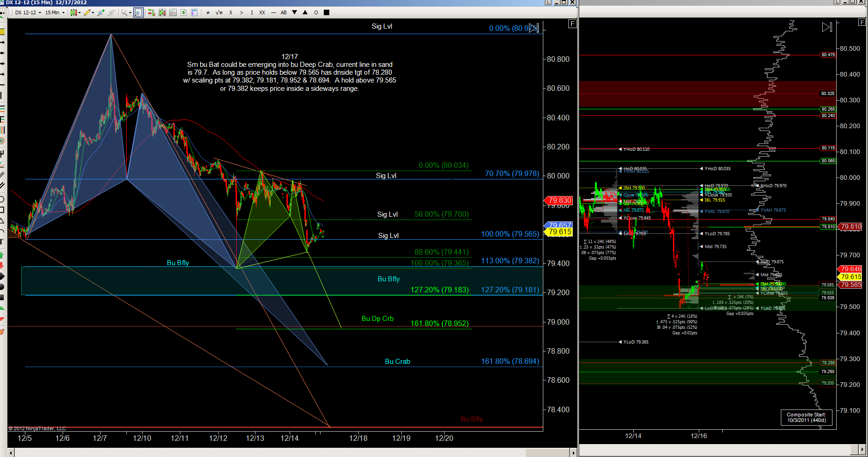Click the square-root equals toolbar button
This screenshot has height=457, width=868.
coord(219,12)
